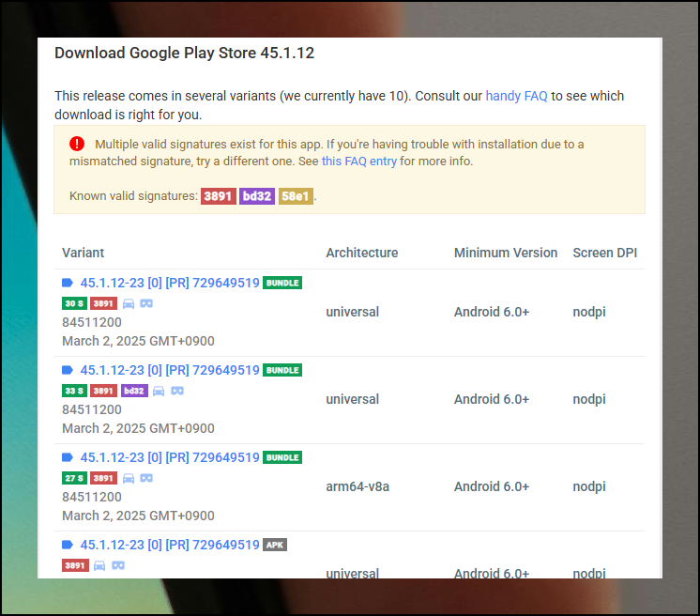700x616 pixels.
Task: Click the 3891 badge in arm64-v8a row
Action: 103,478
